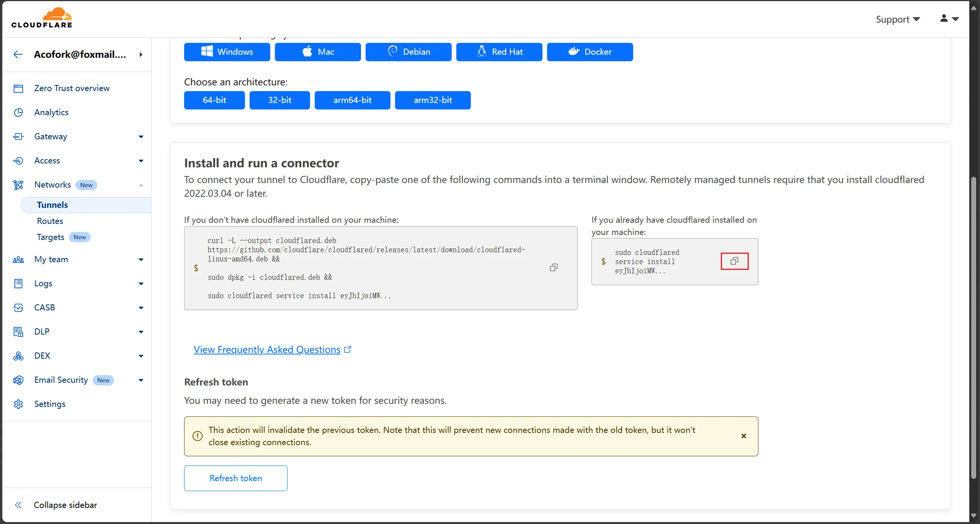Image resolution: width=980 pixels, height=524 pixels.
Task: Copy the full curl install command
Action: coord(553,268)
